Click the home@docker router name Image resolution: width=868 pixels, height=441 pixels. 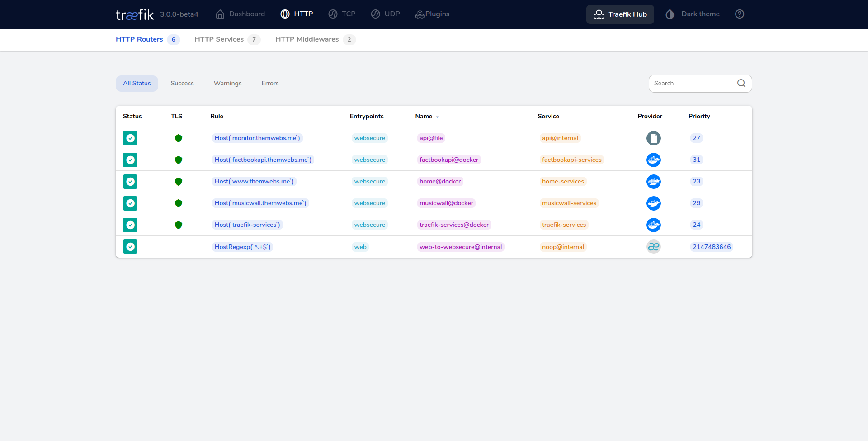pyautogui.click(x=440, y=182)
